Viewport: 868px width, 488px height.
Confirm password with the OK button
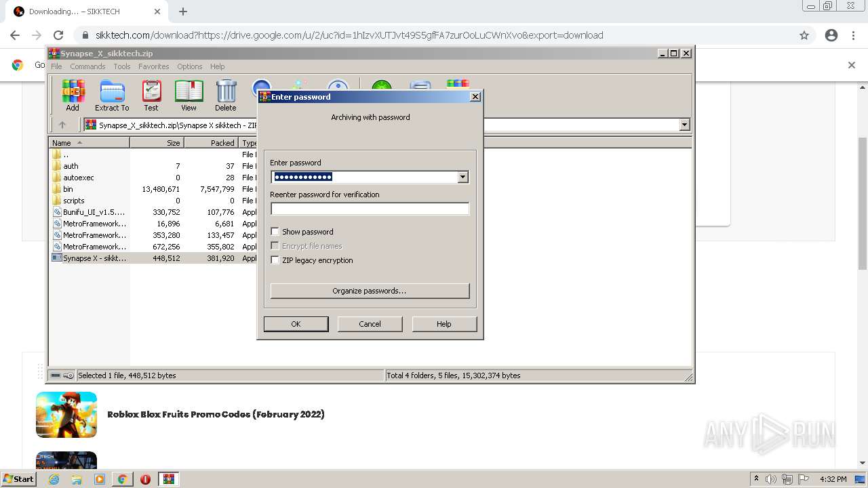[x=296, y=324]
